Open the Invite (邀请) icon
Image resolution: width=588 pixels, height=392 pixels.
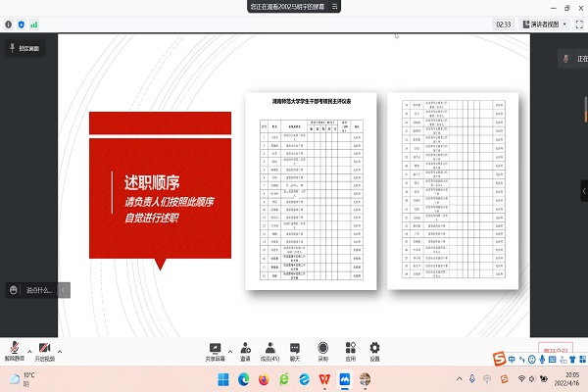click(245, 349)
